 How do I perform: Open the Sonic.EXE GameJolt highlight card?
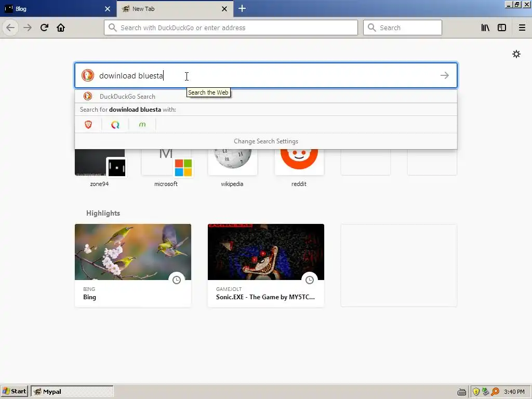point(266,265)
